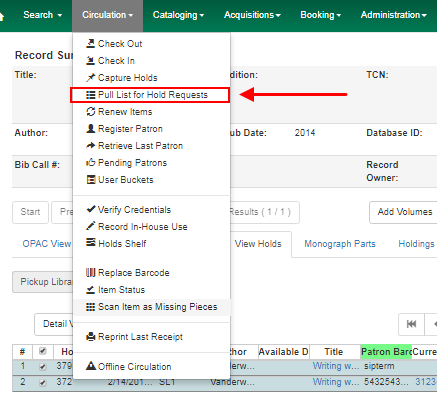Click the Replace Barcode icon
The width and height of the screenshot is (437, 411).
[90, 272]
